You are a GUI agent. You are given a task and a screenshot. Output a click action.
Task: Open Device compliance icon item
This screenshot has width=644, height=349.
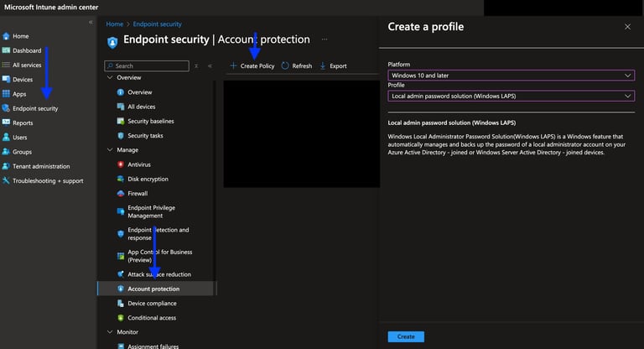pos(121,304)
